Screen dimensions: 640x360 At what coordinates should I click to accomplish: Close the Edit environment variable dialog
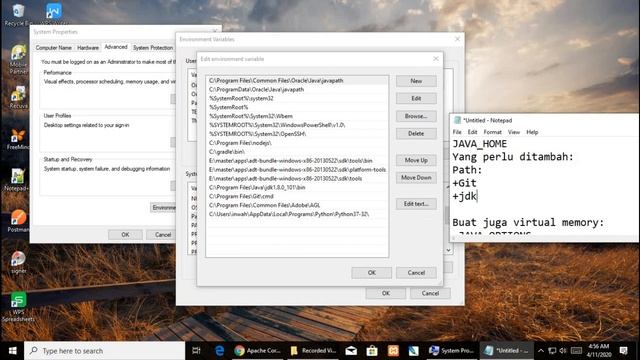click(436, 59)
